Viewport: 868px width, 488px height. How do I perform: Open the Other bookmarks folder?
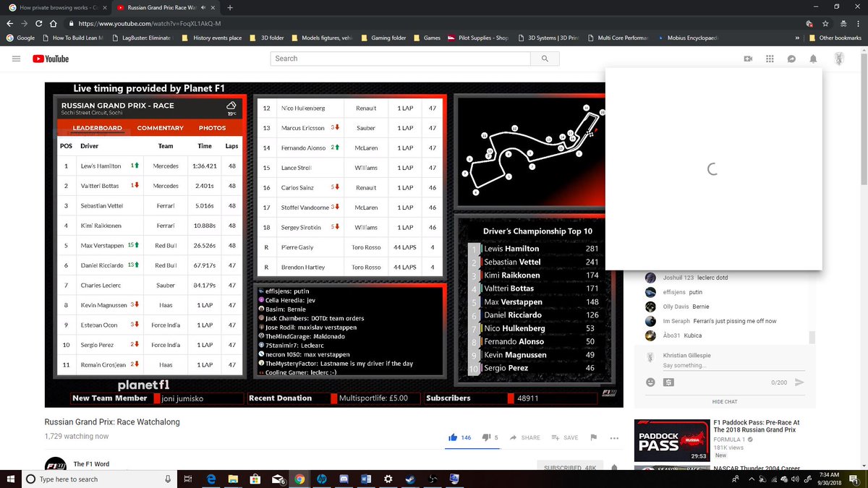835,38
